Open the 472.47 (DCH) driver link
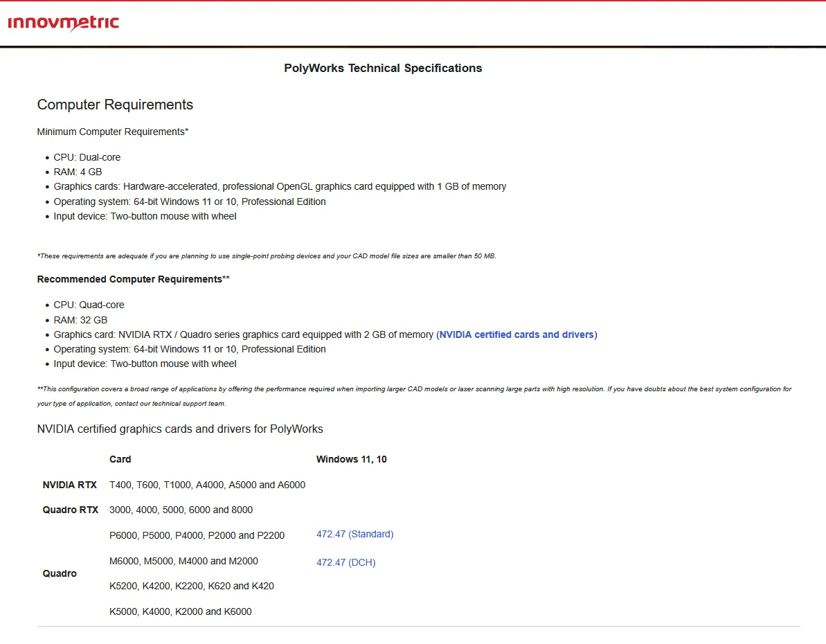826x644 pixels. point(345,562)
